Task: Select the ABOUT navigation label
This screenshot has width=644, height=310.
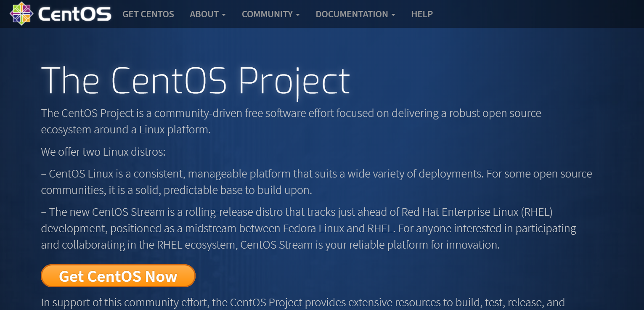Action: pyautogui.click(x=204, y=14)
